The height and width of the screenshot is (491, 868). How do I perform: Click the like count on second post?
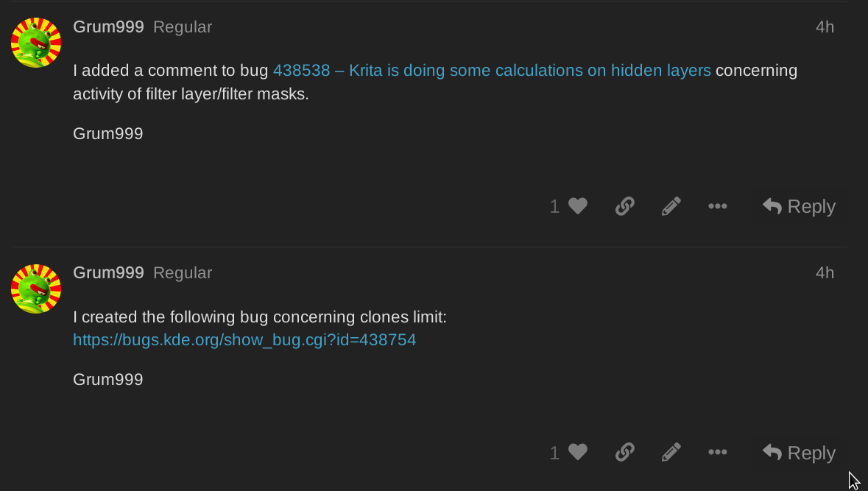coord(554,453)
